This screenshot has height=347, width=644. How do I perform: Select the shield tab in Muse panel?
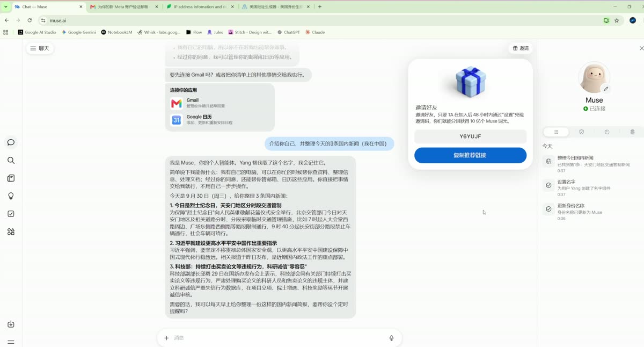[x=581, y=132]
